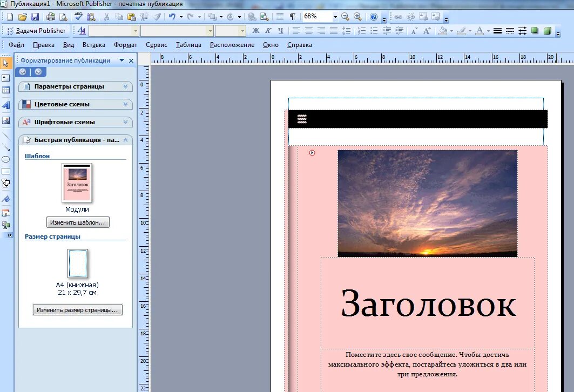The image size is (574, 392).
Task: Open the task pane title dropdown arrow
Action: pyautogui.click(x=122, y=60)
